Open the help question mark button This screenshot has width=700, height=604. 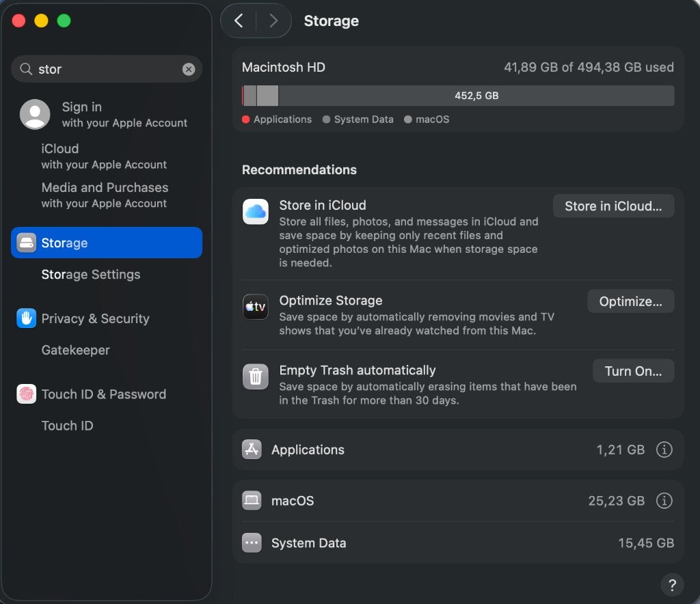673,585
